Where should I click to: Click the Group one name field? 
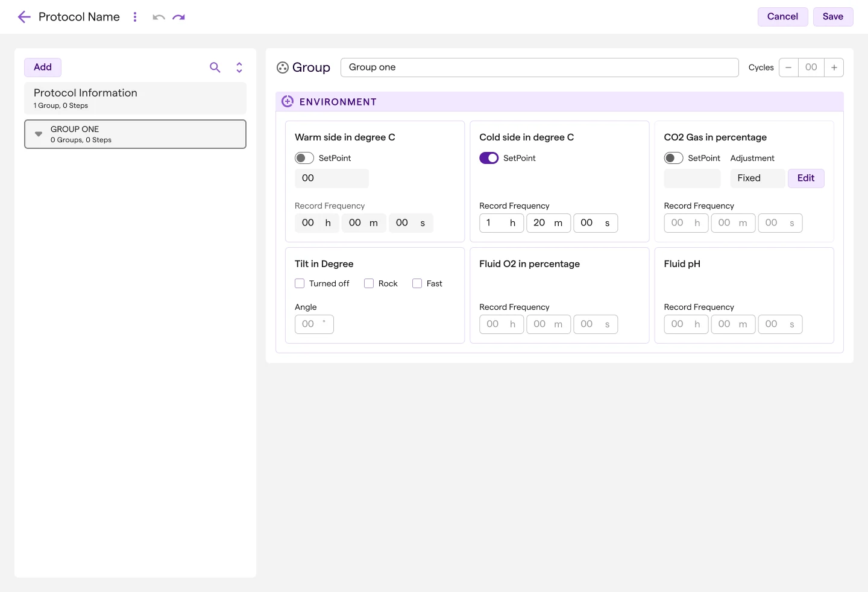[539, 68]
